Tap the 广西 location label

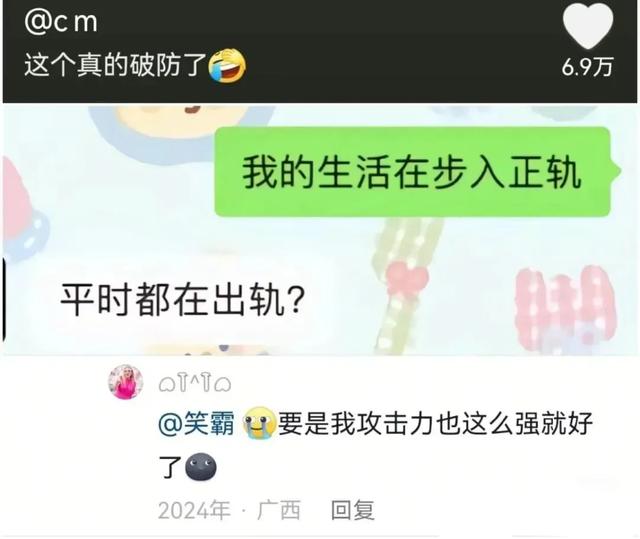[x=279, y=510]
